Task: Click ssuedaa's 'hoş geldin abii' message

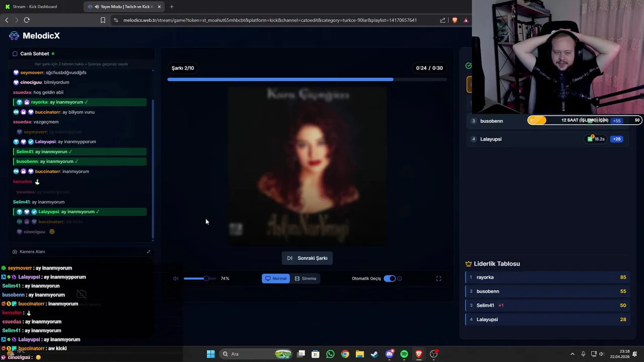Action: (x=38, y=93)
